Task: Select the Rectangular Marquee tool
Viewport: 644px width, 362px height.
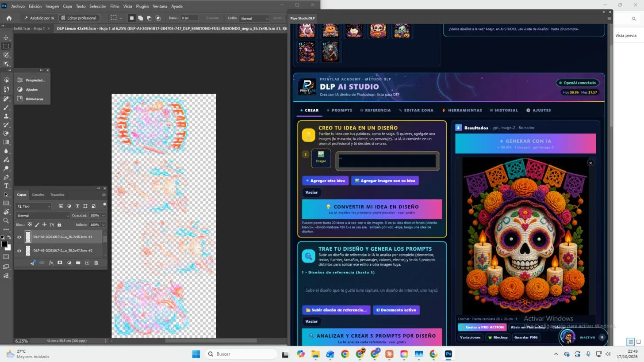Action: 6,46
